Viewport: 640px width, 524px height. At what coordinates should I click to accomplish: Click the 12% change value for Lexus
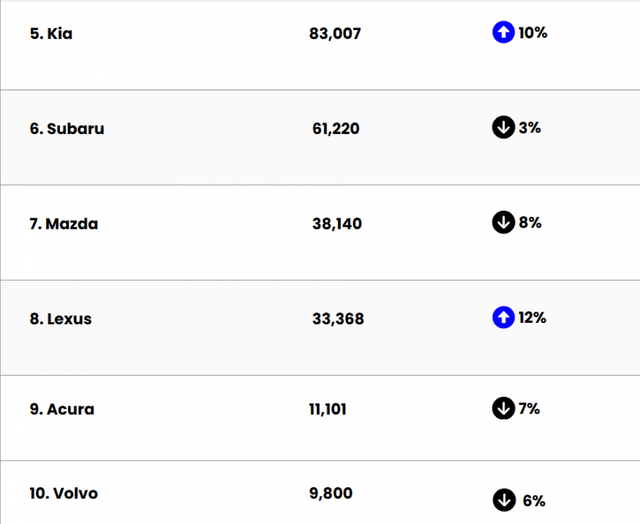point(532,317)
